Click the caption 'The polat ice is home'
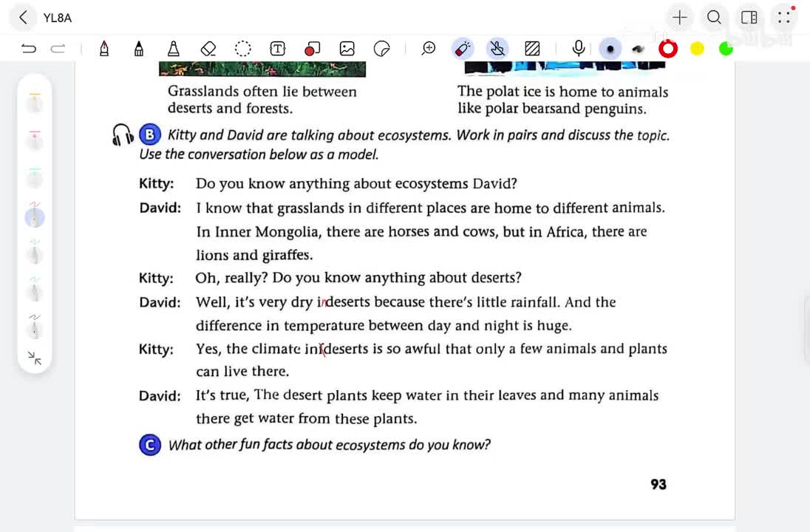The width and height of the screenshot is (810, 532). click(x=527, y=92)
